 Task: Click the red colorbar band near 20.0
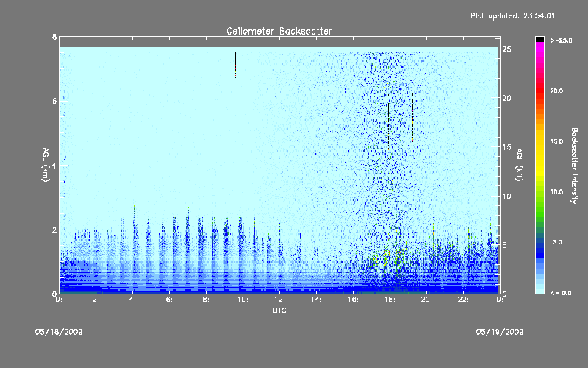539,91
